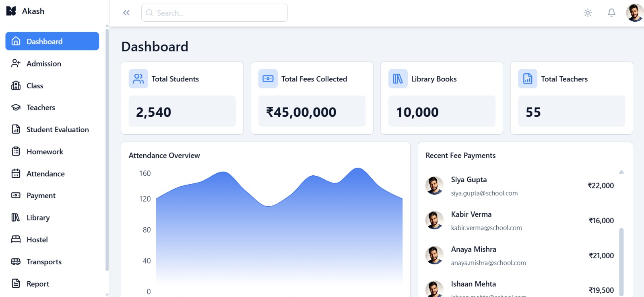The image size is (644, 297).
Task: Click siya.gupta@school.com email
Action: point(485,193)
